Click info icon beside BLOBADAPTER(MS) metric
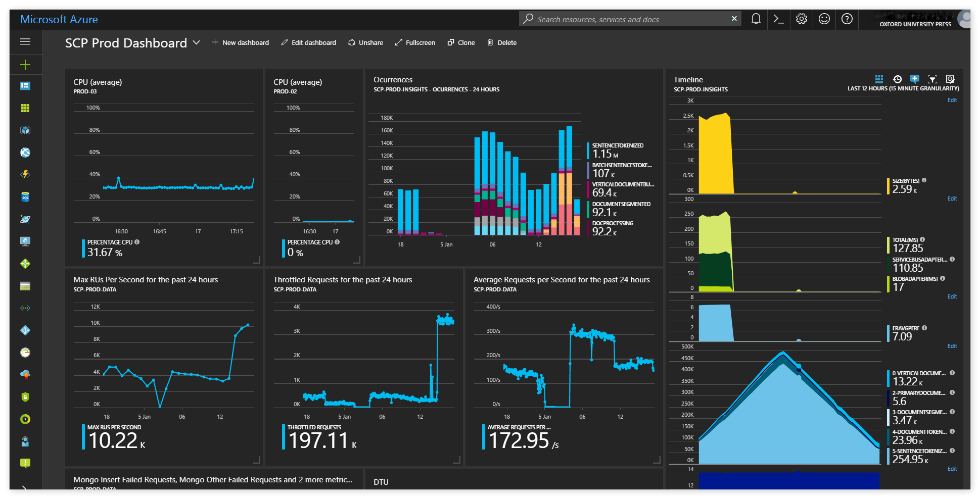This screenshot has height=499, width=980. (x=943, y=278)
